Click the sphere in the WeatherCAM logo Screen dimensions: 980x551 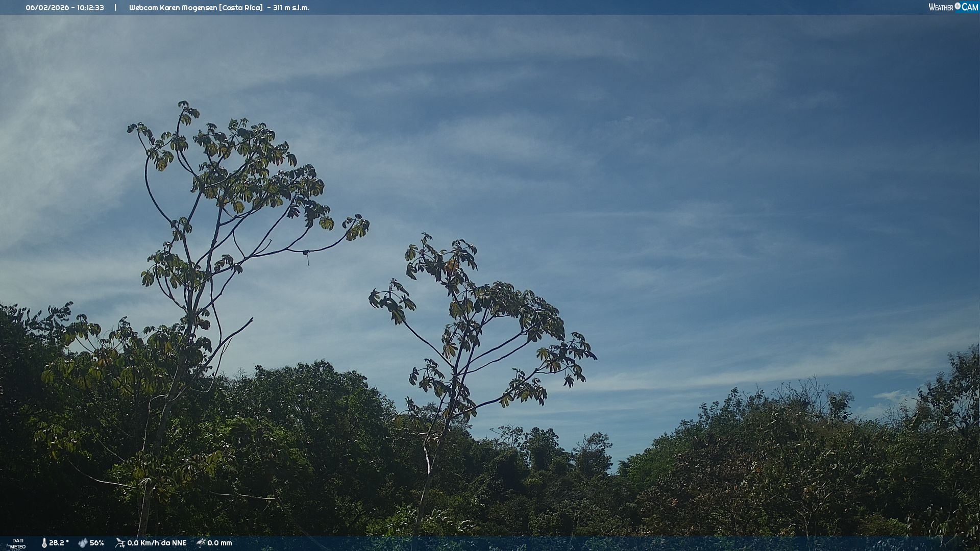[958, 6]
